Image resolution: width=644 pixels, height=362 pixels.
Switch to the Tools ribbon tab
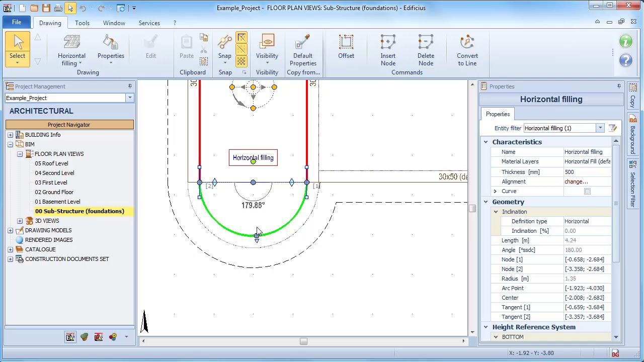(x=82, y=23)
